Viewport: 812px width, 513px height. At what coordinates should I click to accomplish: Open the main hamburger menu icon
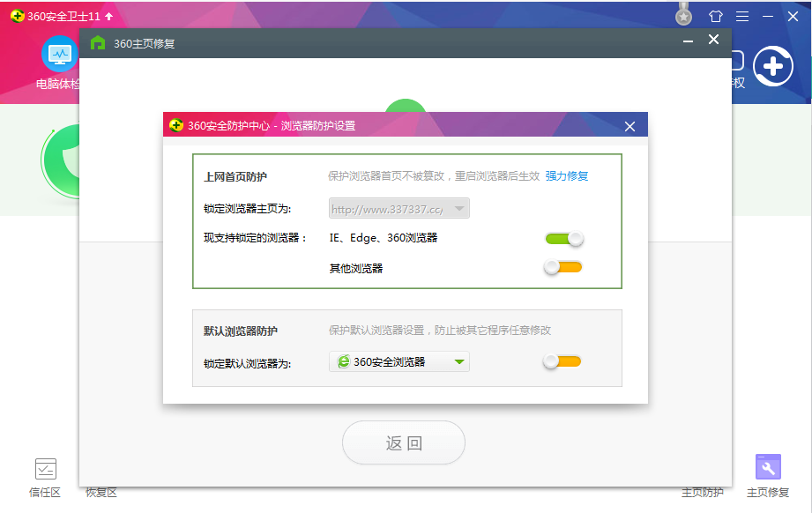[x=742, y=17]
